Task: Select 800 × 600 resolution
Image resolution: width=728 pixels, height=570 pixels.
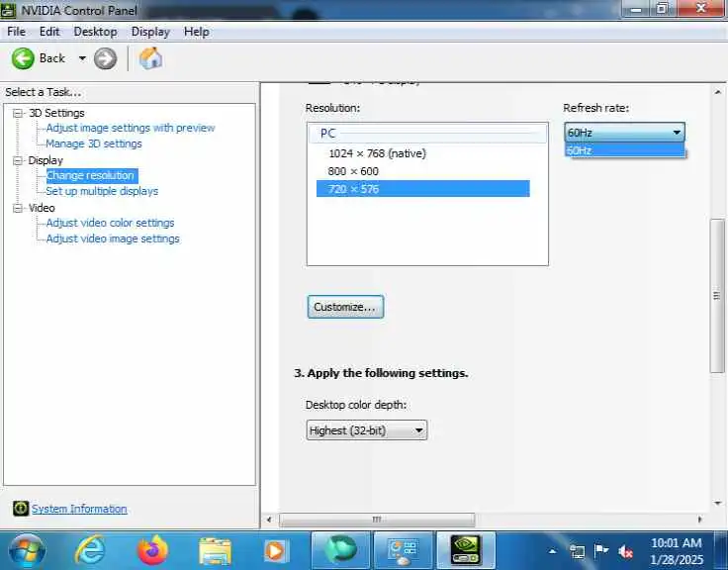Action: pos(353,171)
